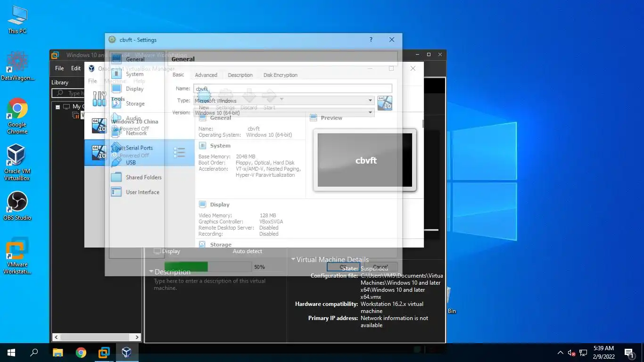This screenshot has width=644, height=362.
Task: Click Cancel button in Settings dialog
Action: [x=380, y=267]
